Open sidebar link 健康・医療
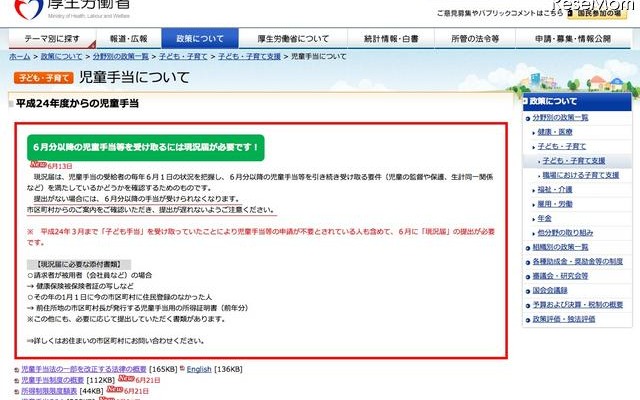640x400 pixels. [555, 132]
